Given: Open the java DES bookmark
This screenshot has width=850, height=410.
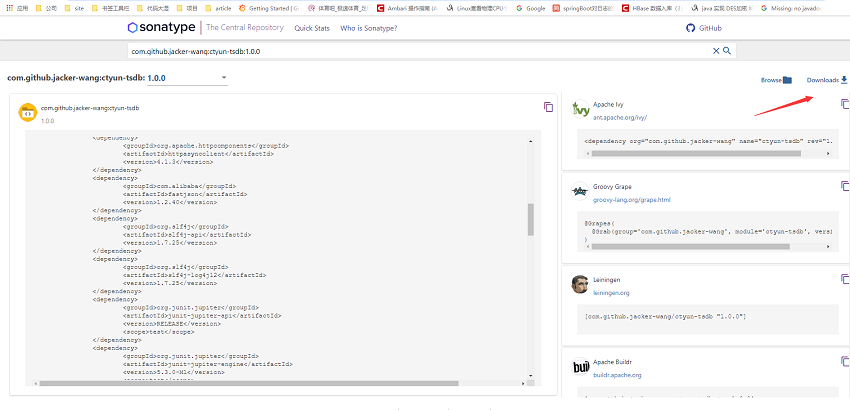Looking at the screenshot, I should coord(721,8).
